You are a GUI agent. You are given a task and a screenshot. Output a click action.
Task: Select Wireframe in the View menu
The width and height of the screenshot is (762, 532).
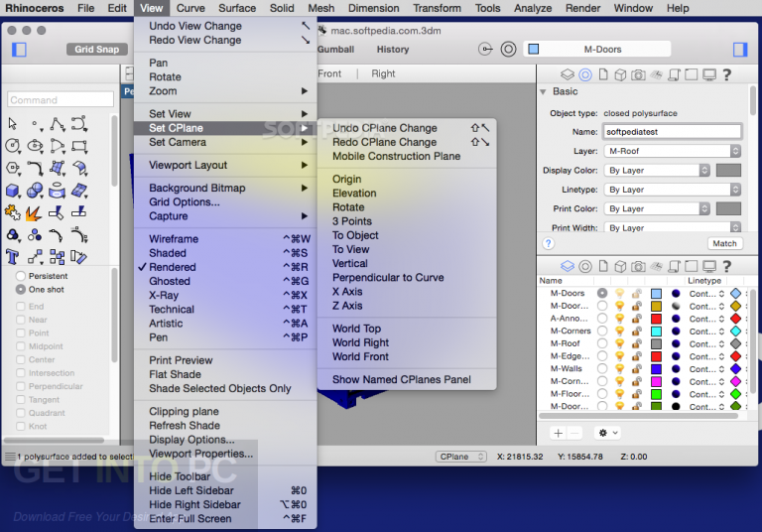pyautogui.click(x=174, y=239)
